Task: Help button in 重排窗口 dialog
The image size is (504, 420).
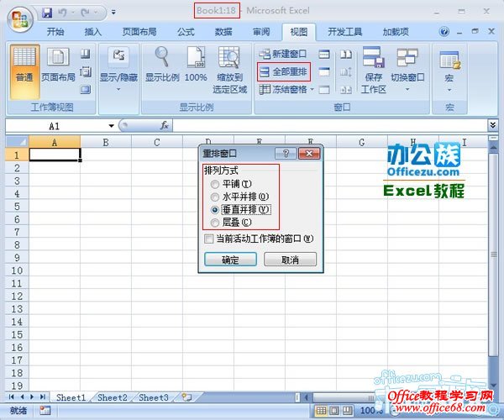Action: tap(286, 154)
